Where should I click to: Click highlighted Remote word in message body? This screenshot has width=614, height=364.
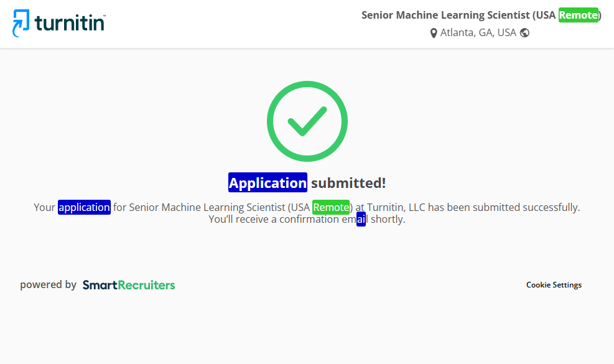(331, 207)
